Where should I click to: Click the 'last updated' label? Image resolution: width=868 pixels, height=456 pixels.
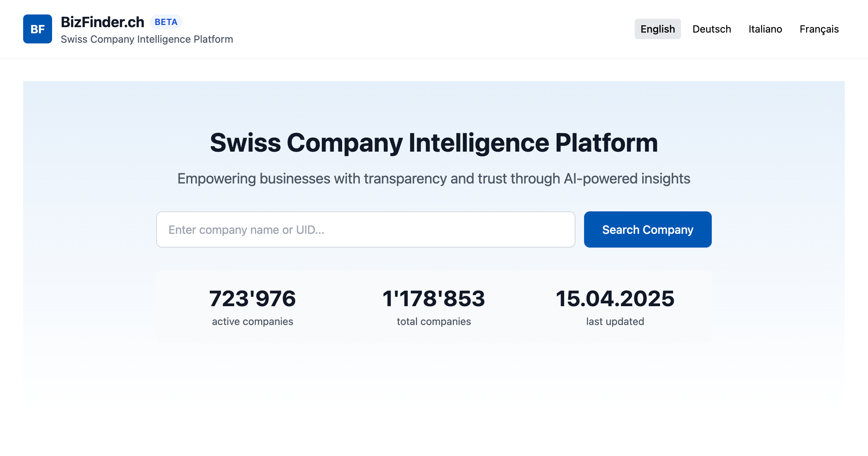coord(615,321)
